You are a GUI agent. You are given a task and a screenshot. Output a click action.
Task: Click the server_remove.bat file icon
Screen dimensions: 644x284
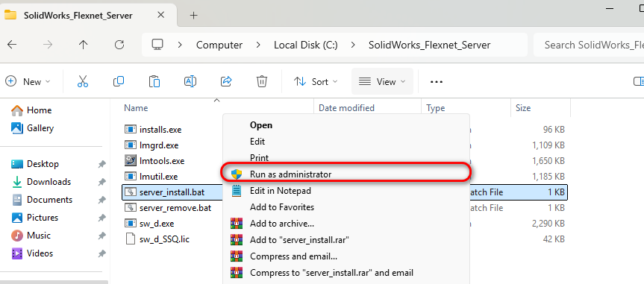130,208
